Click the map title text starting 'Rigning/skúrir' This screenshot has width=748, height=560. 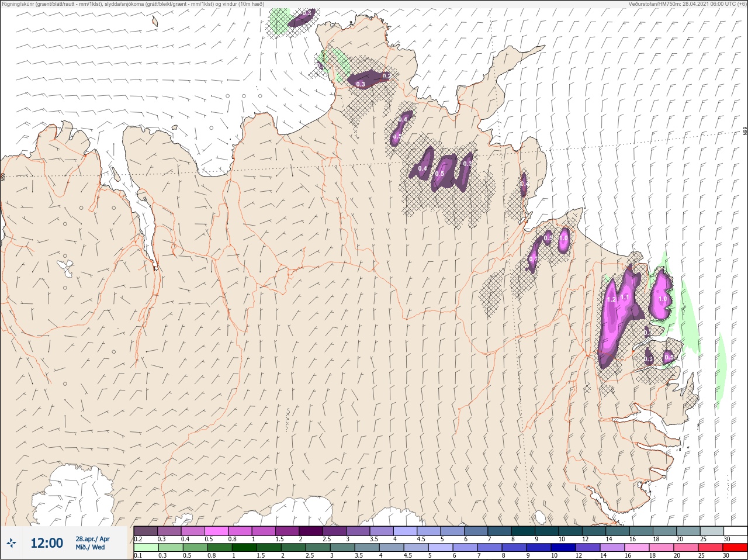coord(133,4)
